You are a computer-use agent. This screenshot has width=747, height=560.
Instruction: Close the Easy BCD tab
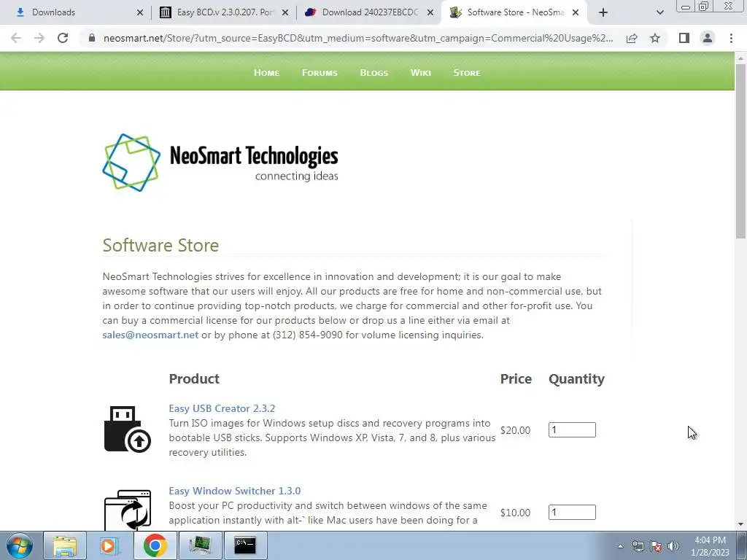click(x=285, y=12)
